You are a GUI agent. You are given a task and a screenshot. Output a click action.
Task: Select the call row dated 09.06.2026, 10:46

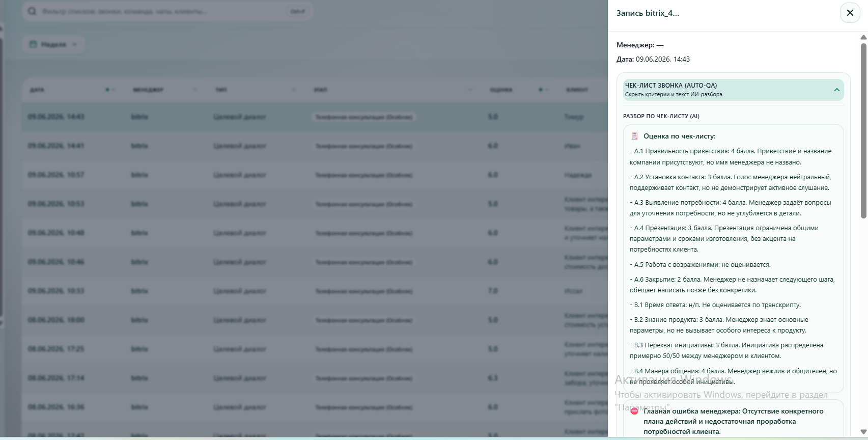point(315,262)
